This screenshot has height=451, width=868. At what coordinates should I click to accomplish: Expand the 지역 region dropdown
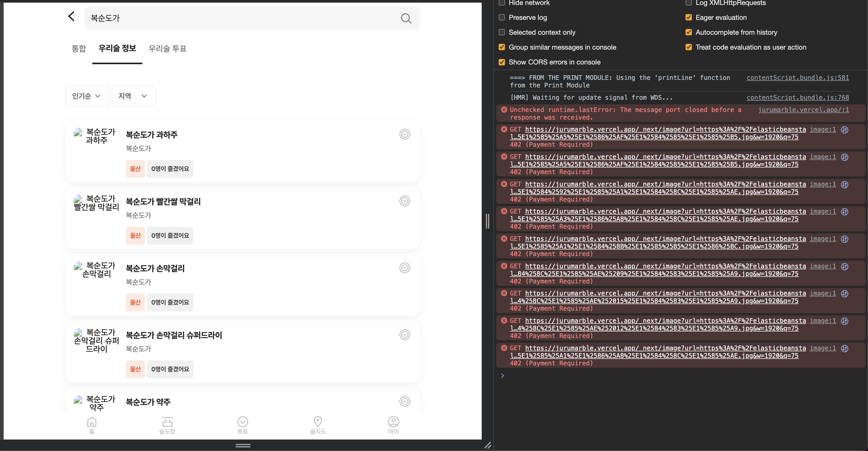(x=133, y=96)
